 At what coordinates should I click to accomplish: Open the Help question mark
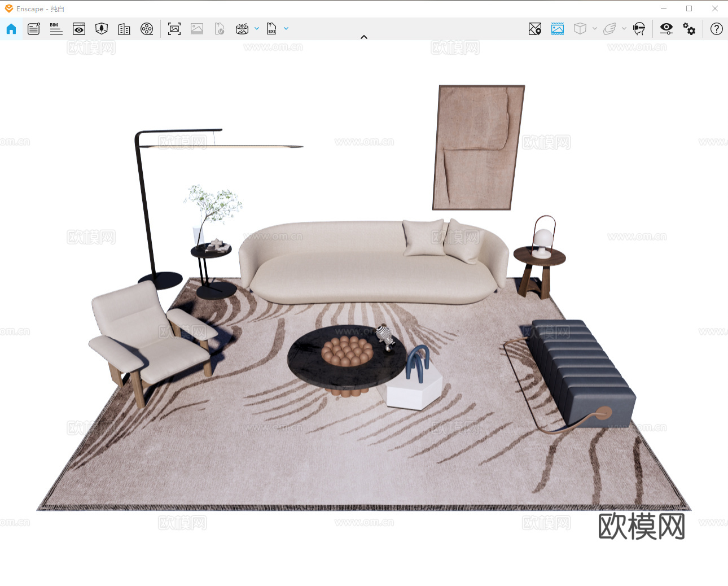717,29
